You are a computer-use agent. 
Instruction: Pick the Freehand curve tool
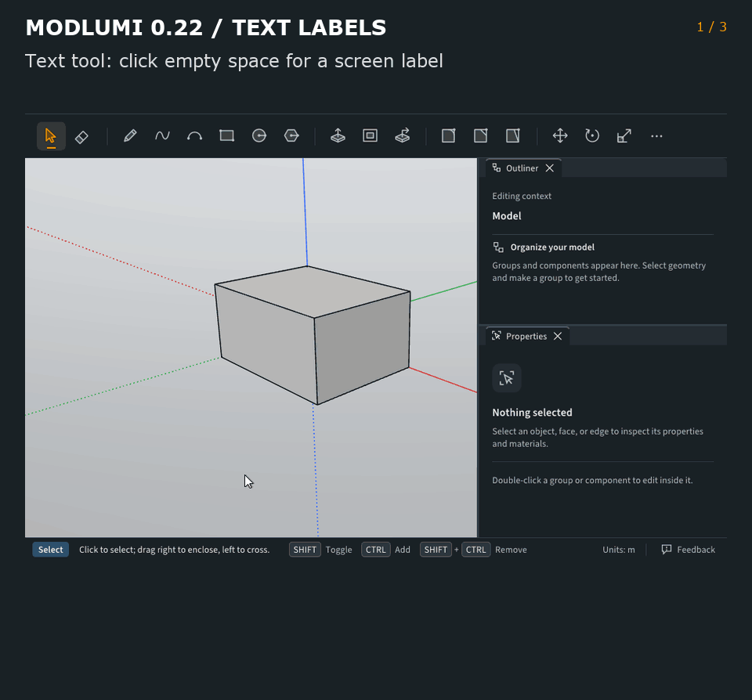tap(162, 136)
